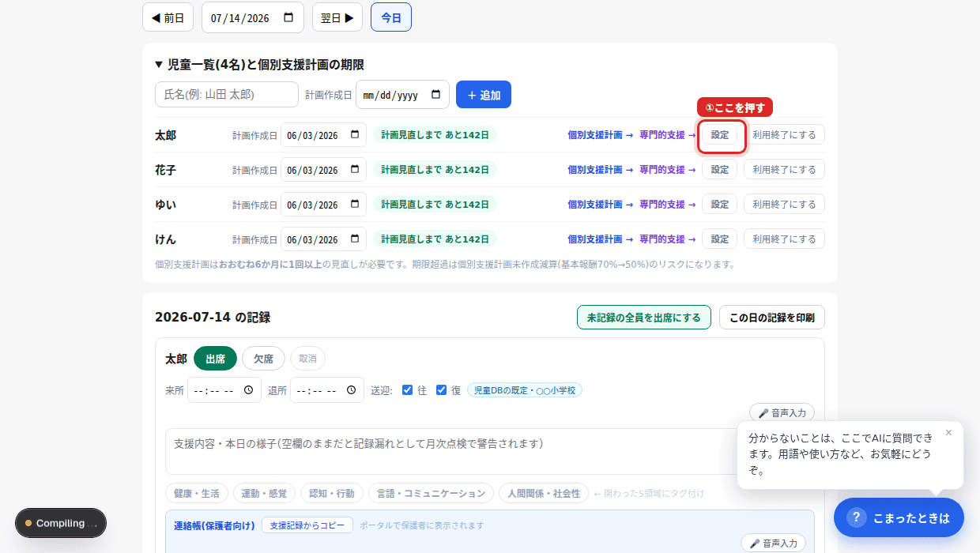
Task: Open the calendar picker on the top date field
Action: tap(288, 17)
